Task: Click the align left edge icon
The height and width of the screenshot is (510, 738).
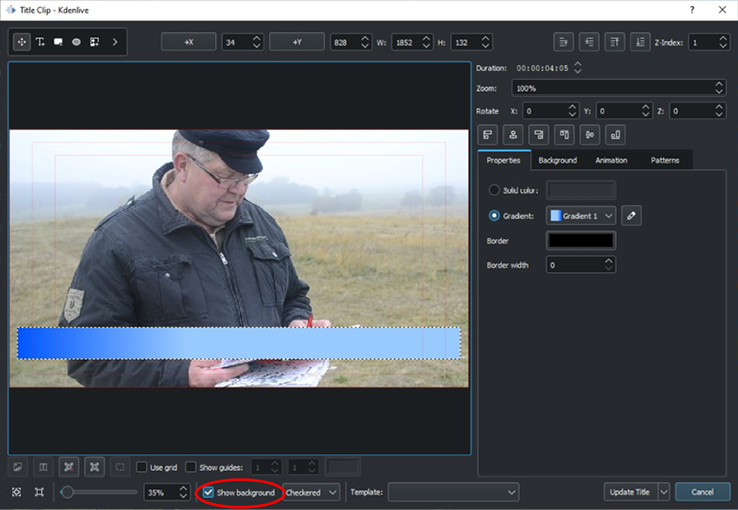Action: (x=489, y=134)
